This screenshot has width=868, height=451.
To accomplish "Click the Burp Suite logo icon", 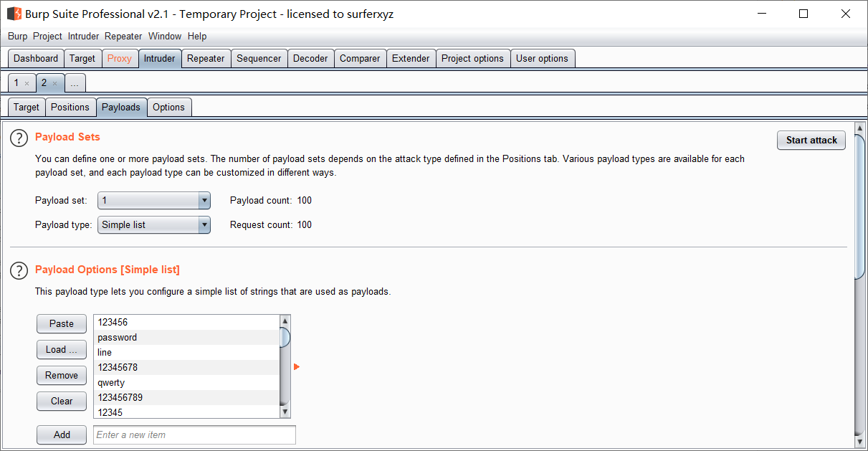I will pyautogui.click(x=14, y=14).
